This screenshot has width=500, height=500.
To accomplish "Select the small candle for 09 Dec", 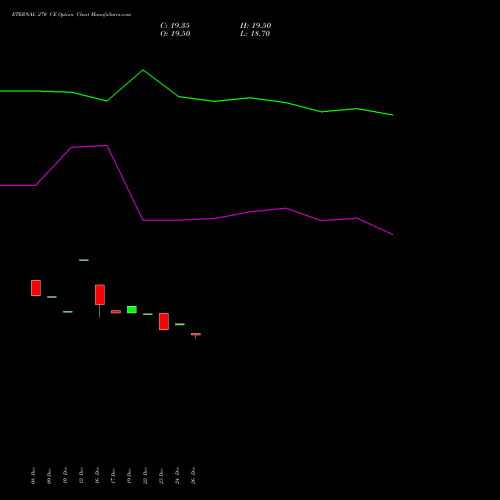I will click(52, 297).
